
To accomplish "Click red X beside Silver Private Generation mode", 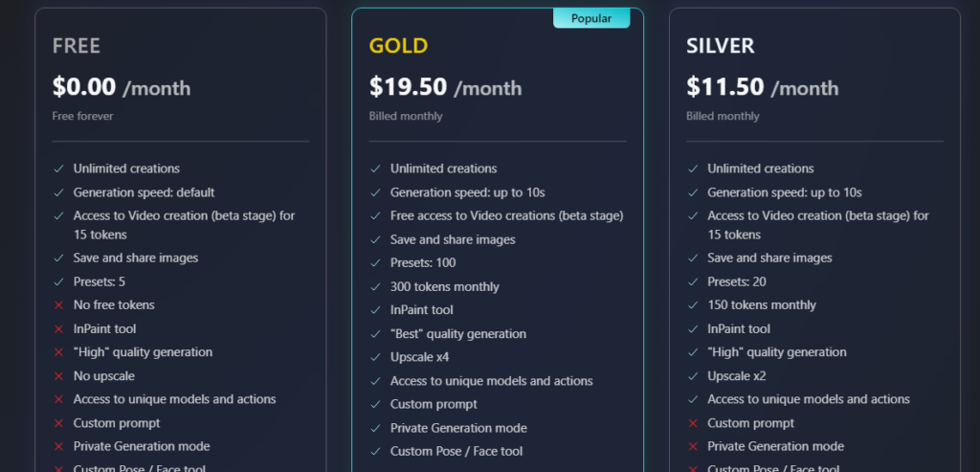I will 693,446.
